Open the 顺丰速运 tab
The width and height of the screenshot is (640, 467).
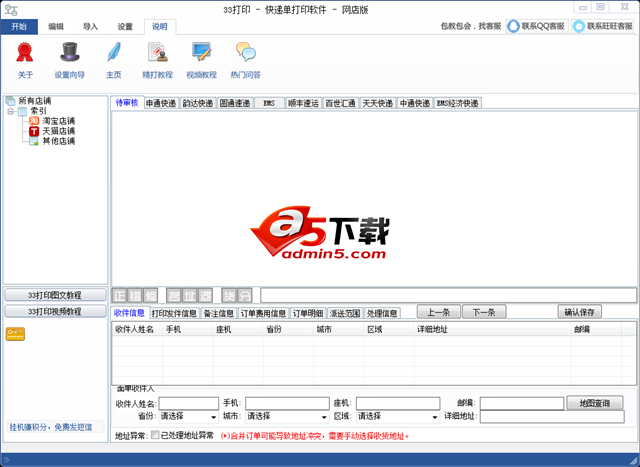[x=303, y=103]
